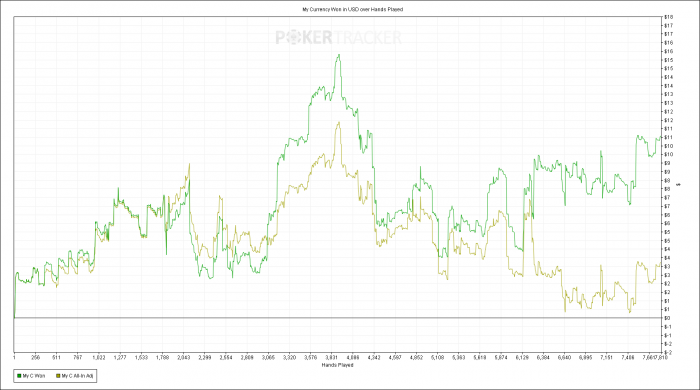700x390 pixels.
Task: Click the chart title 'My Currency Won in USD'
Action: pyautogui.click(x=331, y=9)
